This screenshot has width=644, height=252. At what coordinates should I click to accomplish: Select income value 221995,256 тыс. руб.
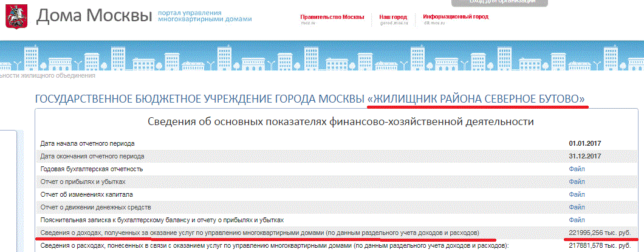point(600,233)
